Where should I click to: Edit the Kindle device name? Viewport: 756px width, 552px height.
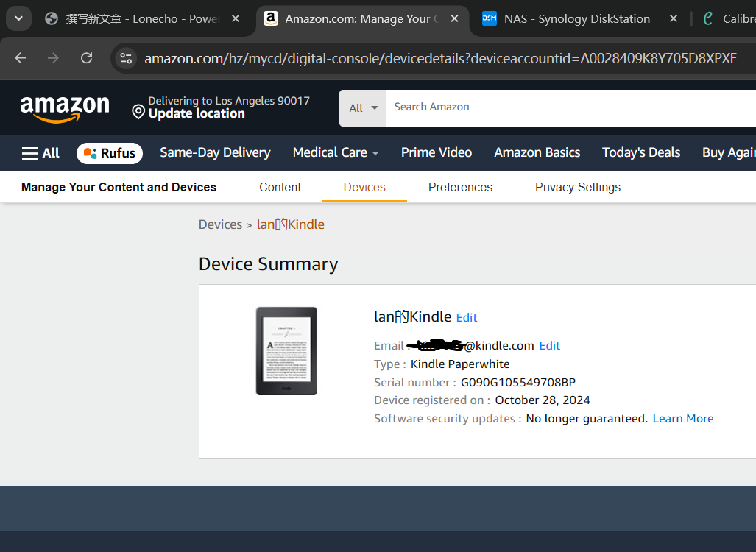pos(467,318)
